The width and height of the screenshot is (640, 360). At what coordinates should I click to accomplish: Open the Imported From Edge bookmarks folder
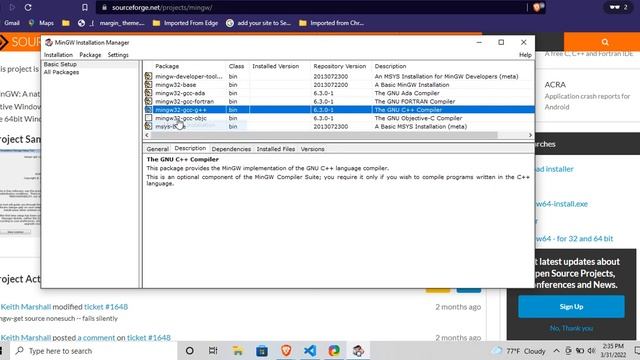point(185,23)
